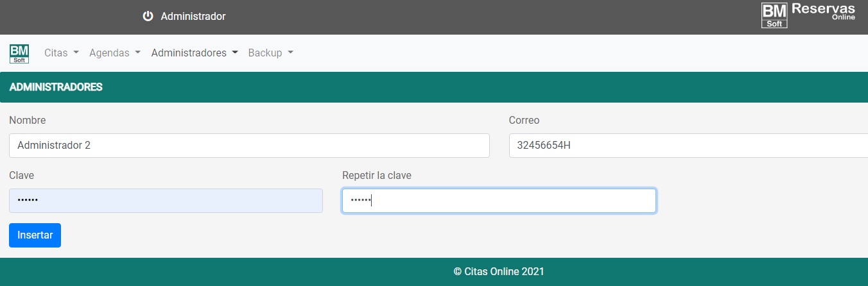Click the BM Soft logo in navbar
The height and width of the screenshot is (286, 868).
[19, 53]
